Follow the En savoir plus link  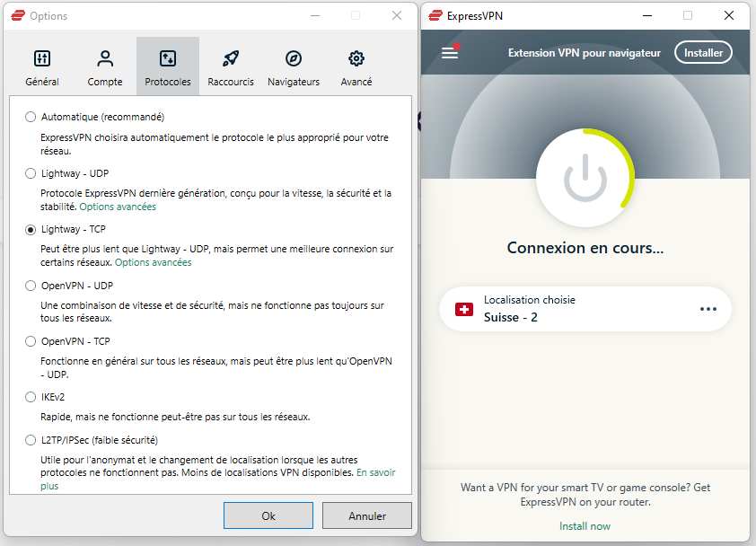[375, 472]
